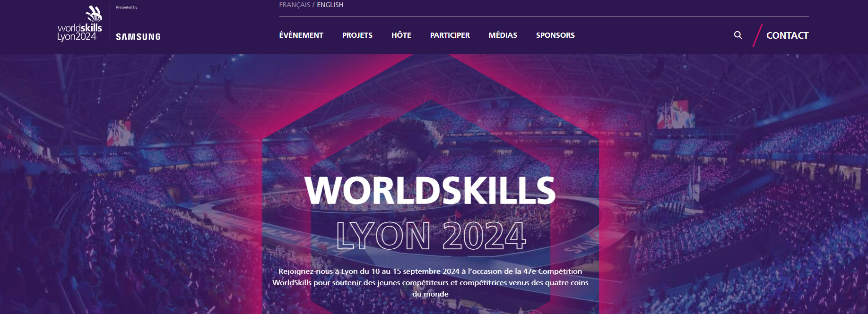Click the Samsung sponsor logo

pos(138,37)
